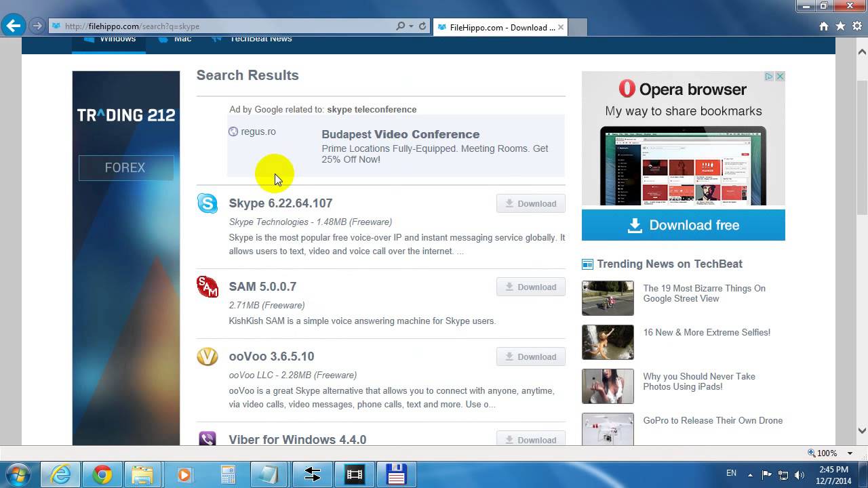
Task: Click the EN language indicator in tray
Action: click(x=731, y=473)
